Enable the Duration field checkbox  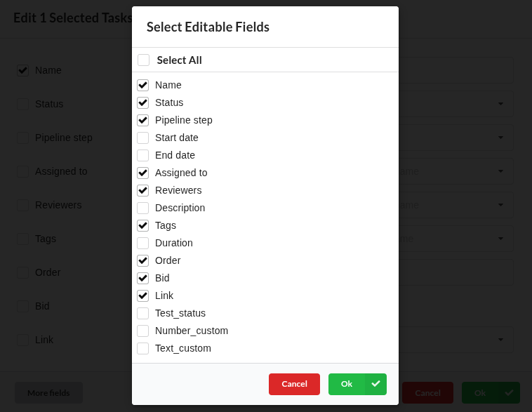143,243
